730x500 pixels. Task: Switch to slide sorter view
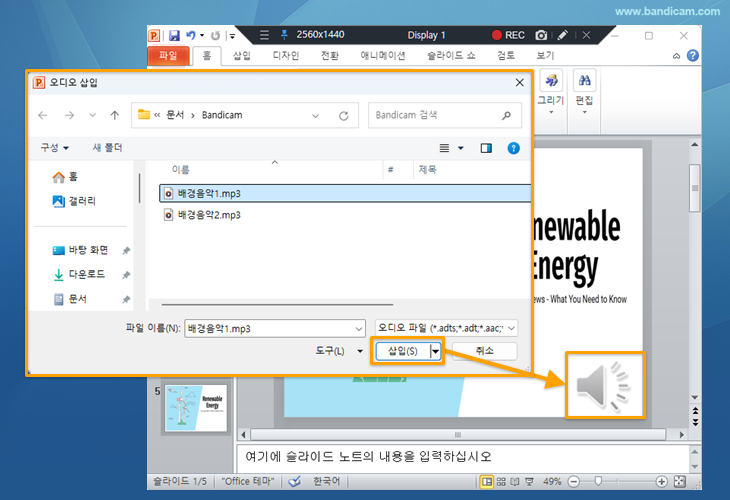click(501, 482)
